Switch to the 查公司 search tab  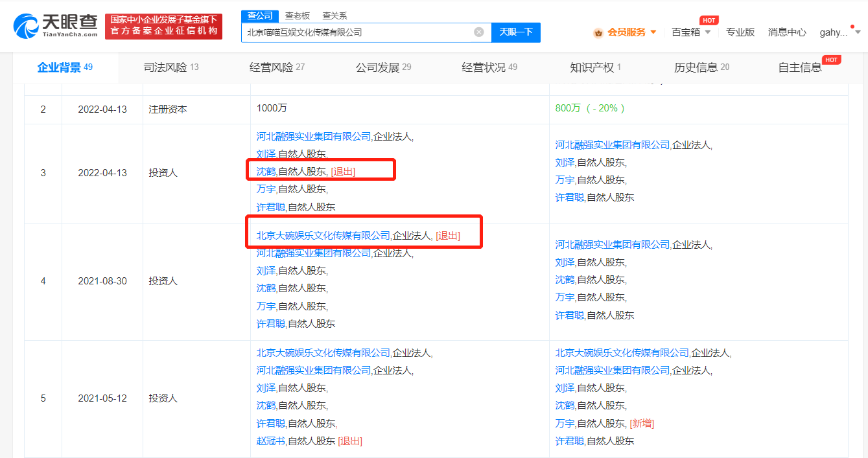click(261, 16)
